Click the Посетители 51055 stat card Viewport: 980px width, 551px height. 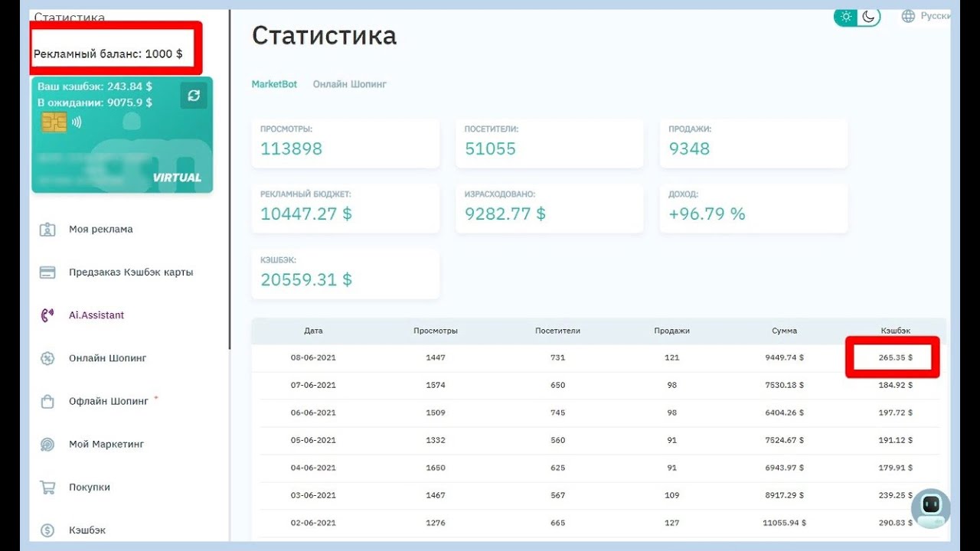550,143
